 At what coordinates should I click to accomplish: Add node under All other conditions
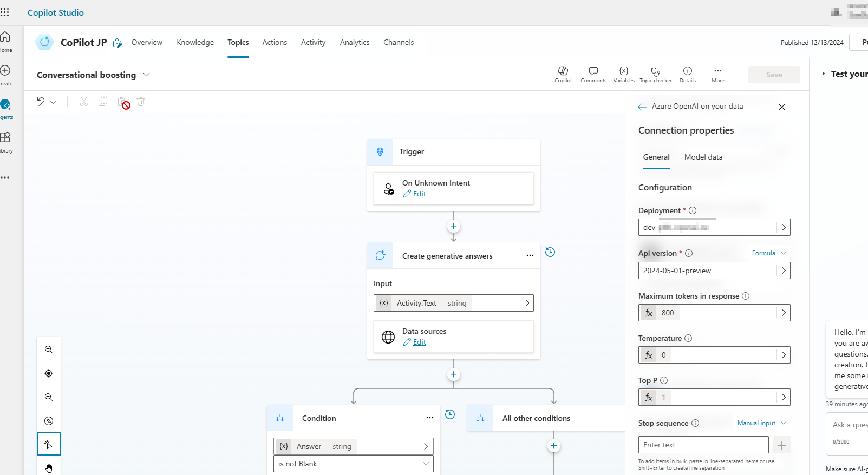[553, 446]
